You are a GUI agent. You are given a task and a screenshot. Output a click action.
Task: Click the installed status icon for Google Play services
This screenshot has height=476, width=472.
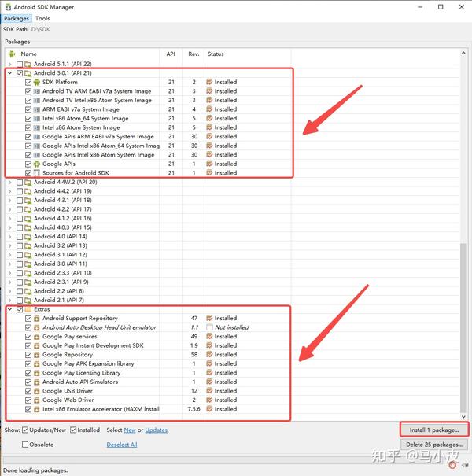(x=209, y=337)
